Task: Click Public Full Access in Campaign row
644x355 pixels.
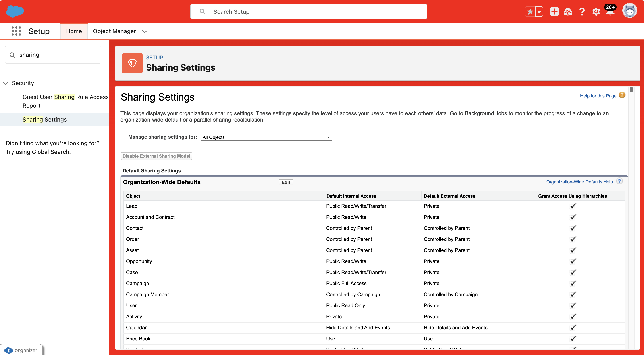Action: pos(346,284)
